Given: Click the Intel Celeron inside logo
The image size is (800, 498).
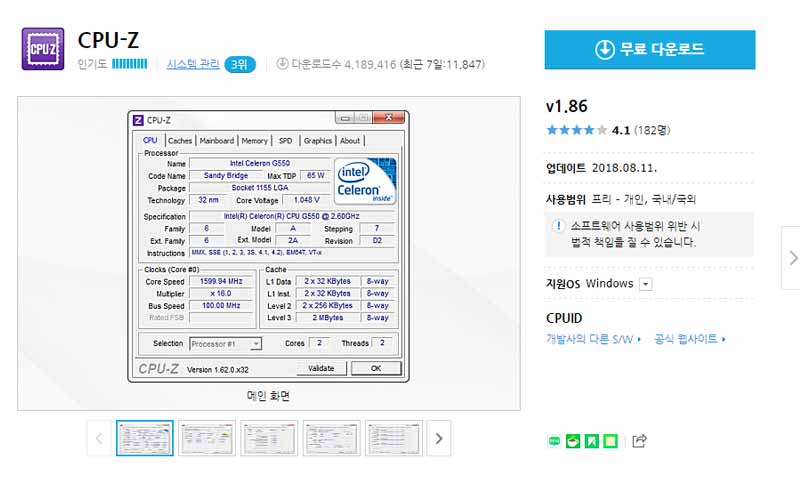Looking at the screenshot, I should [365, 181].
